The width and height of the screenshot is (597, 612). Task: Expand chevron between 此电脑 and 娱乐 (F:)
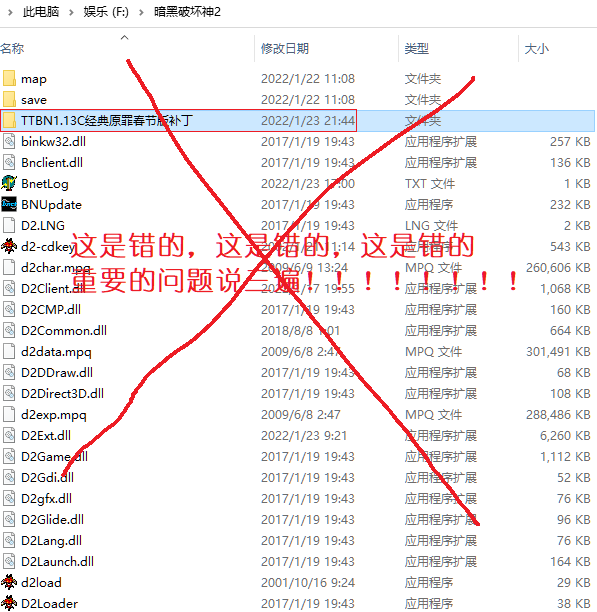tap(71, 12)
